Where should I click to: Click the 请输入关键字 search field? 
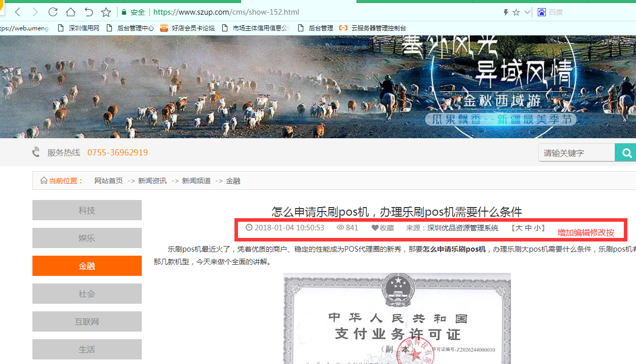tap(576, 153)
